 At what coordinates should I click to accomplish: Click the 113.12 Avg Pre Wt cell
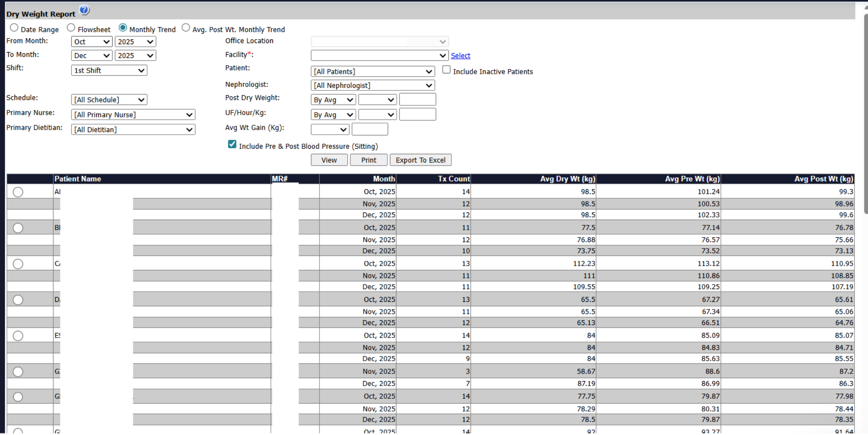point(658,263)
